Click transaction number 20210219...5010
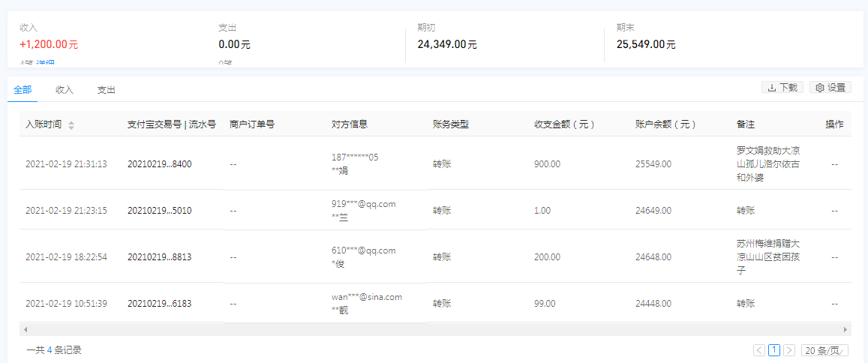This screenshot has height=363, width=868. (159, 211)
